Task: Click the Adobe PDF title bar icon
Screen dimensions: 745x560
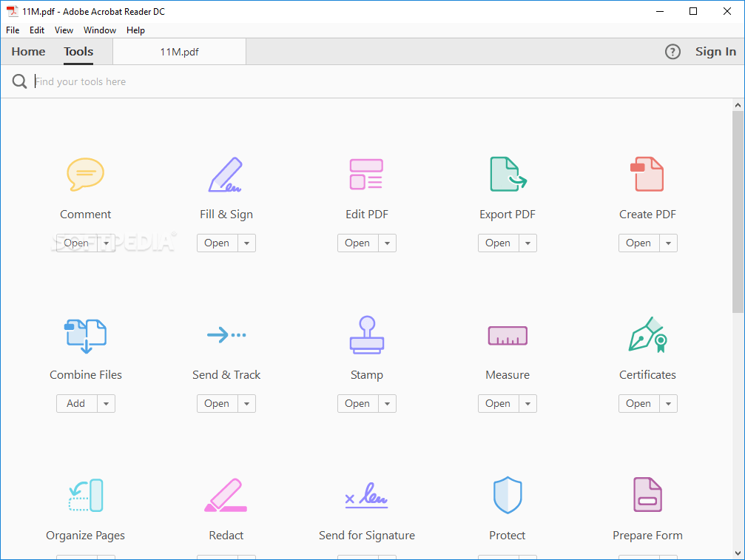Action: tap(12, 11)
